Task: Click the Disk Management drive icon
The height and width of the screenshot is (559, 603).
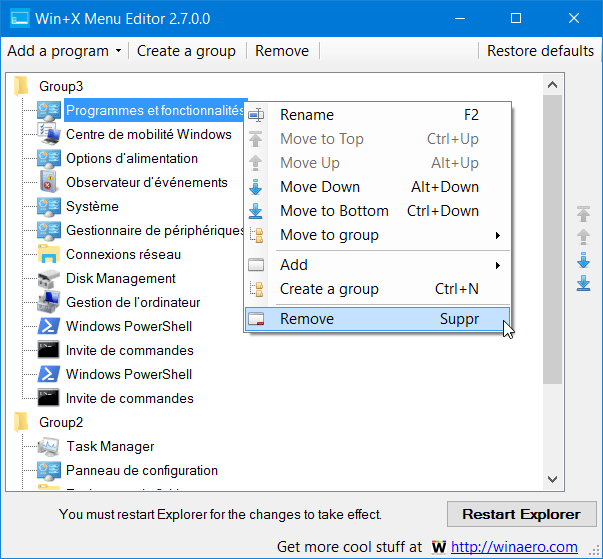Action: tap(49, 279)
